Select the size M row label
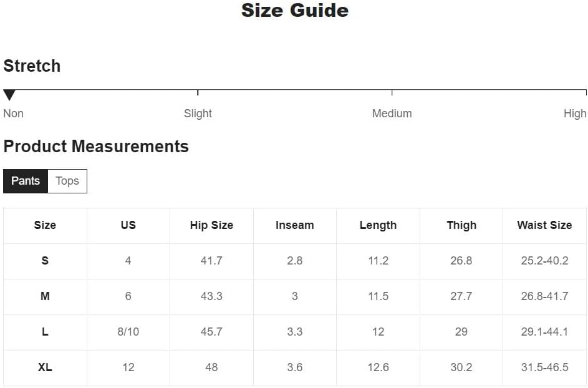Screen dimensions: 588x388 pyautogui.click(x=45, y=296)
